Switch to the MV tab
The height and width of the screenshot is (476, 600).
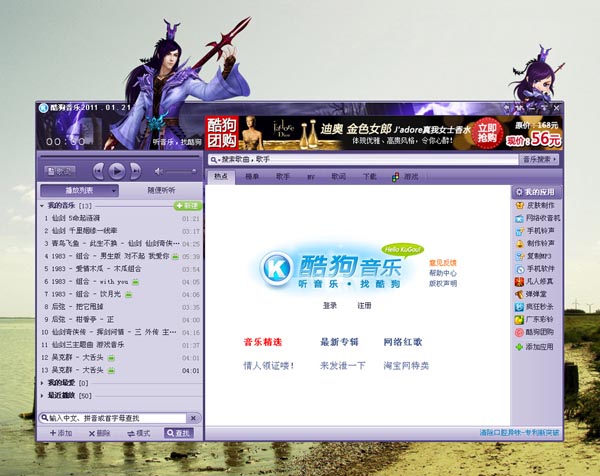[x=311, y=177]
